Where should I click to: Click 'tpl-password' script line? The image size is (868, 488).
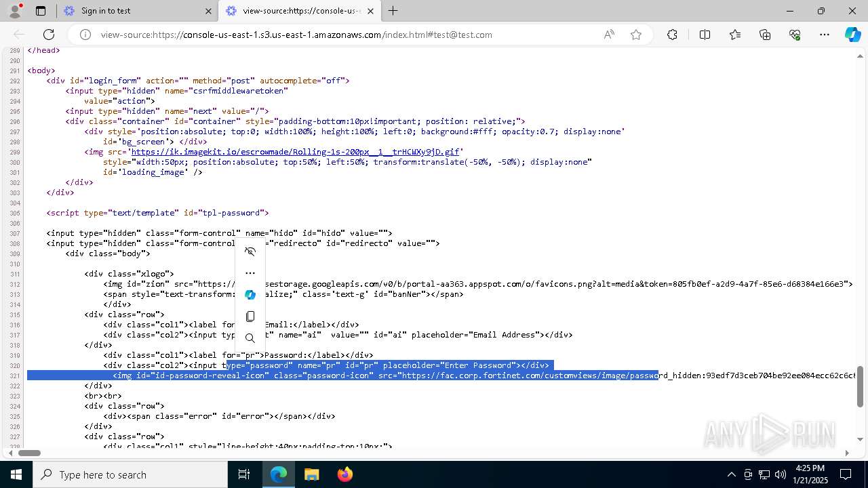point(157,213)
